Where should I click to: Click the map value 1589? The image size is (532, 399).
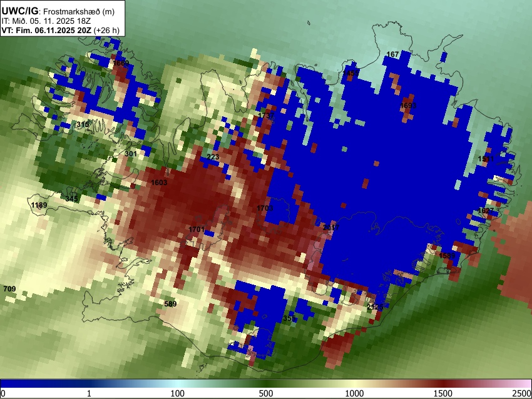tap(447, 256)
